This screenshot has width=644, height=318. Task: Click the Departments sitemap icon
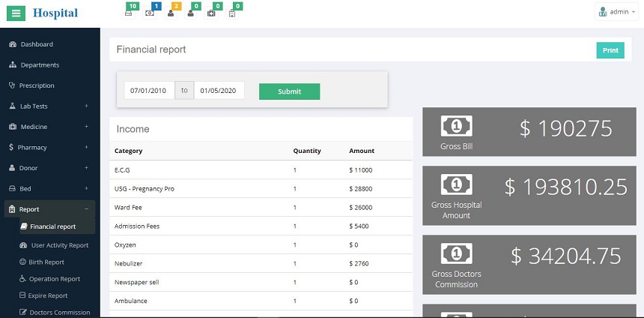(12, 65)
